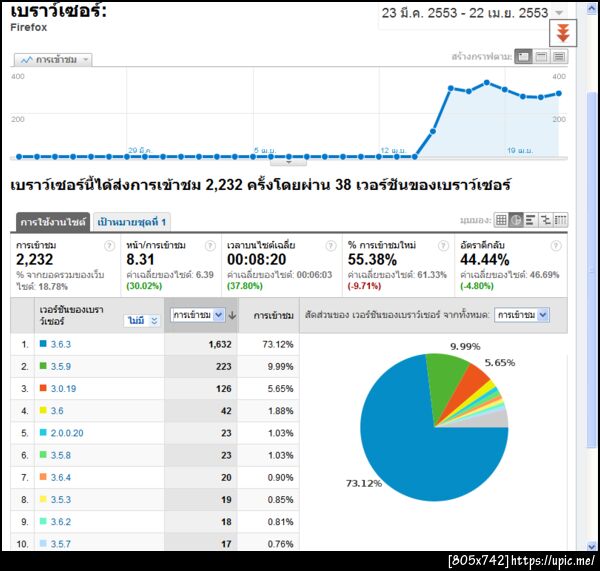This screenshot has width=600, height=571.
Task: Switch to pie chart view icon
Action: [x=516, y=220]
